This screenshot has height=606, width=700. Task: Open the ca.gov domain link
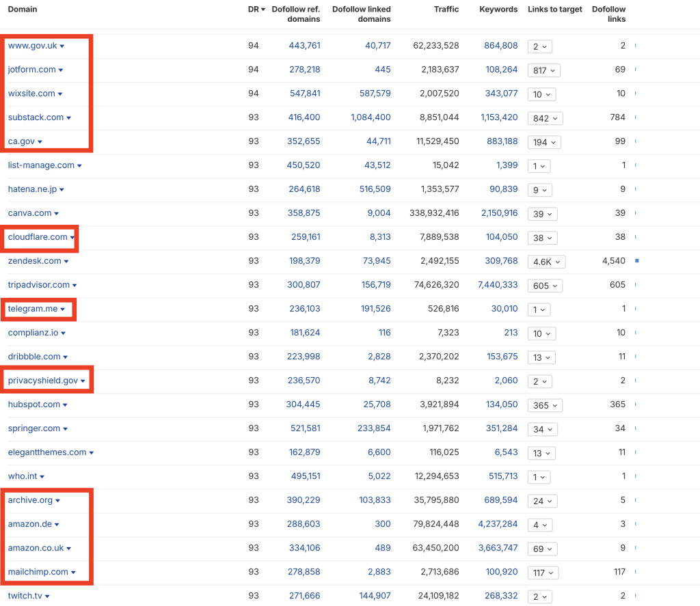pyautogui.click(x=21, y=141)
